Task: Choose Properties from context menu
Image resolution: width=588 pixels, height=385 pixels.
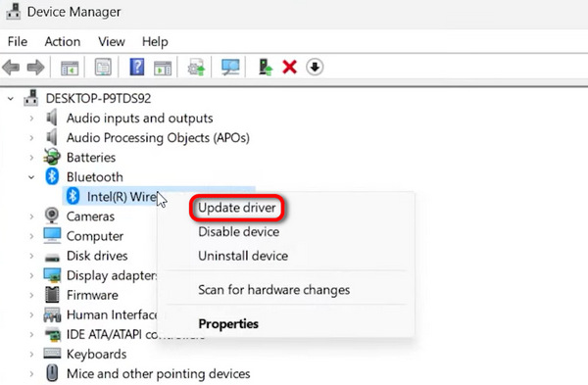Action: point(228,323)
